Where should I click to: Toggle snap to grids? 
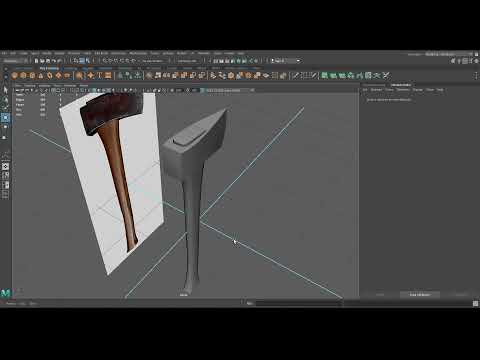pos(105,61)
